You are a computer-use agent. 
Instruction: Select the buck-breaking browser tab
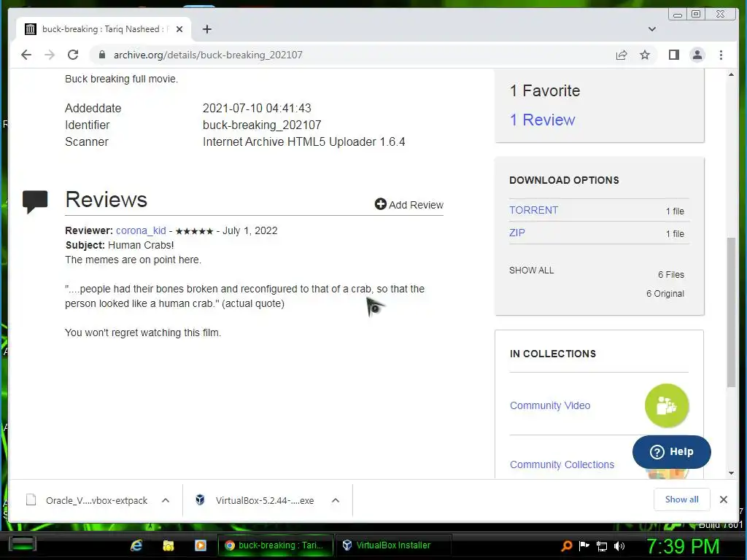click(x=104, y=29)
